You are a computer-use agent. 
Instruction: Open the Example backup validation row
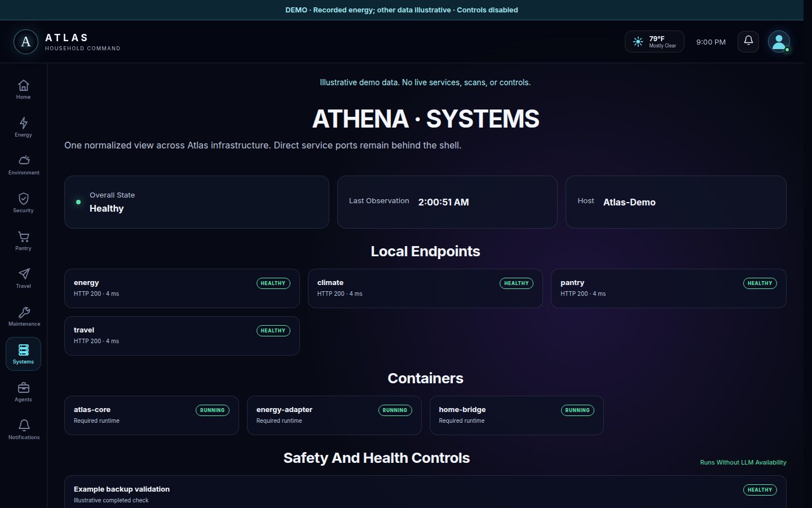click(x=425, y=492)
